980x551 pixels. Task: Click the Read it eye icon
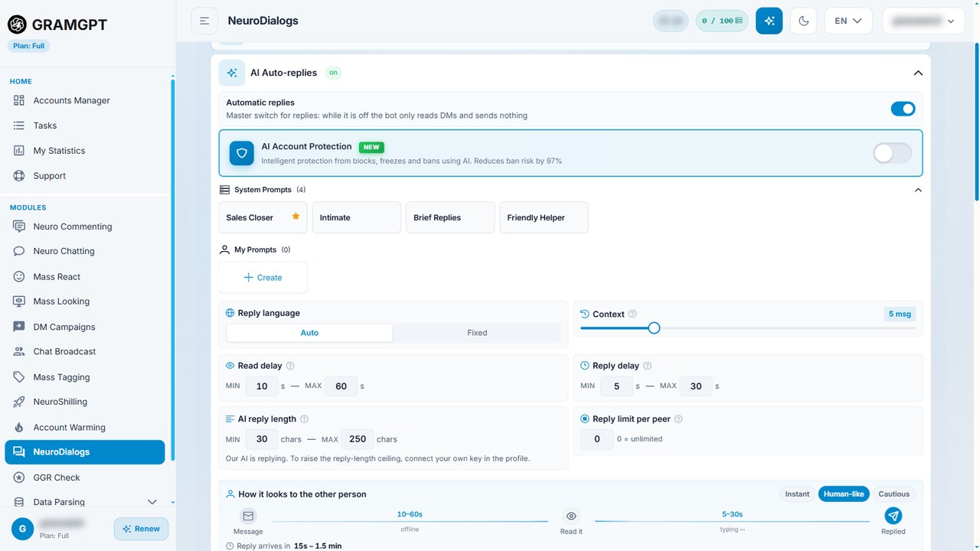(571, 516)
